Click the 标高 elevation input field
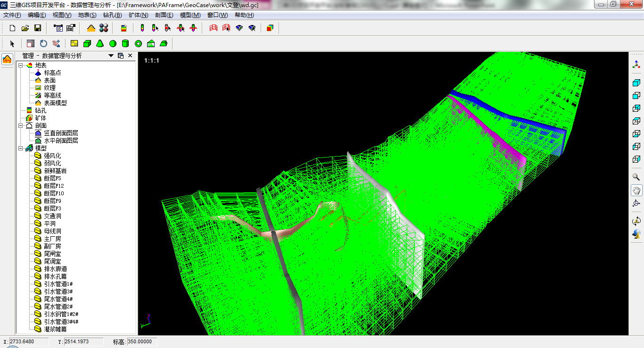The width and height of the screenshot is (644, 348). pyautogui.click(x=142, y=341)
